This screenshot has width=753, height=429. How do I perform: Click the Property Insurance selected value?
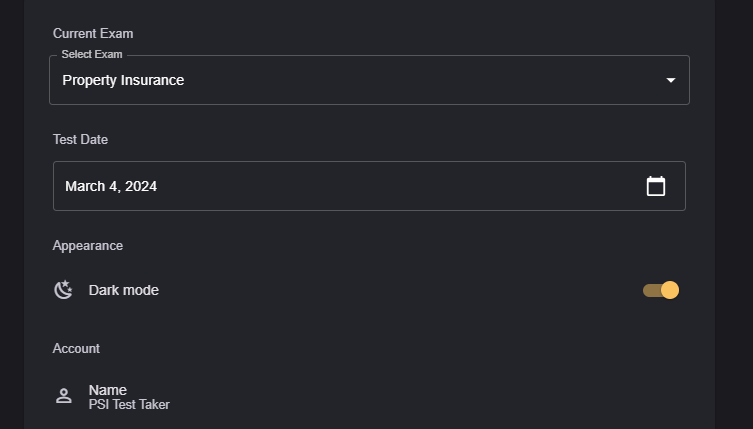click(123, 80)
